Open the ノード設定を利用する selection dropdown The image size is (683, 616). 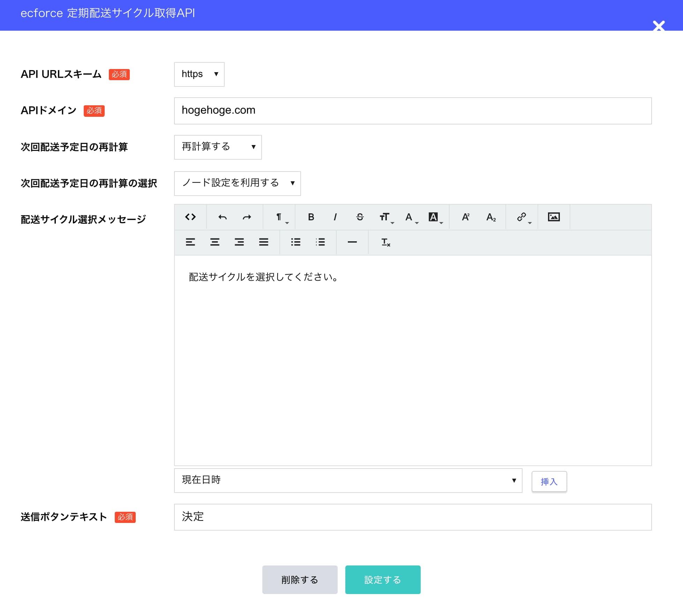point(237,183)
